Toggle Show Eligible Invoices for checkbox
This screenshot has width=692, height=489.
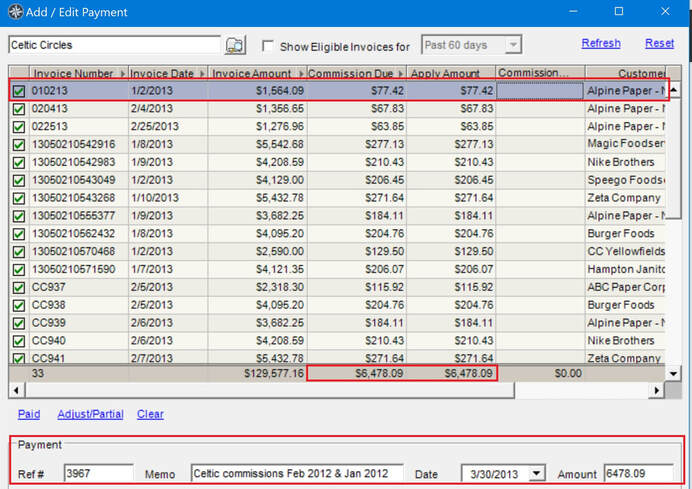click(267, 46)
